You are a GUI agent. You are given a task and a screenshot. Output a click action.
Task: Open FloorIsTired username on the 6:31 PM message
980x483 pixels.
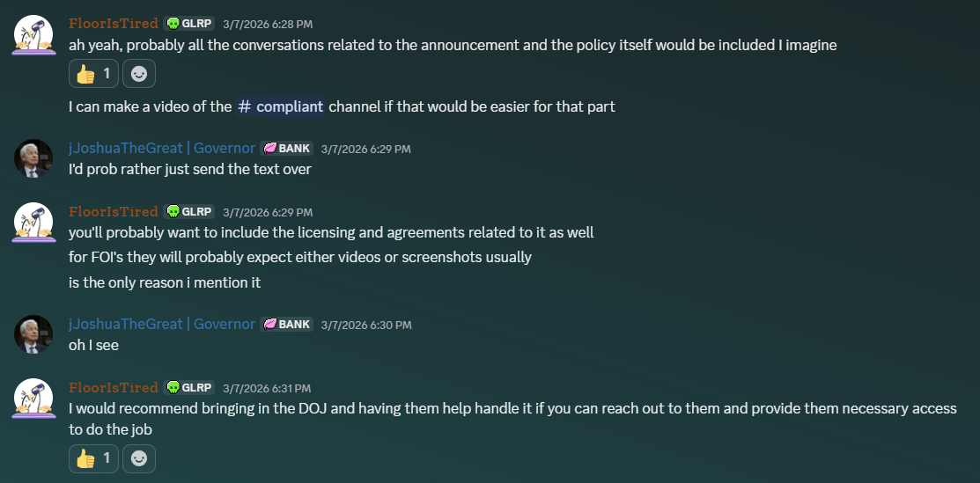(114, 388)
